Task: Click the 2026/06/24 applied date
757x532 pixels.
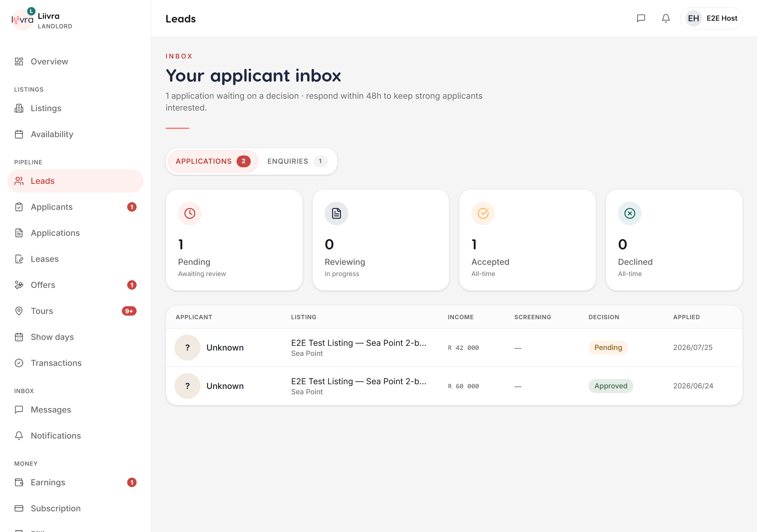Action: (693, 386)
